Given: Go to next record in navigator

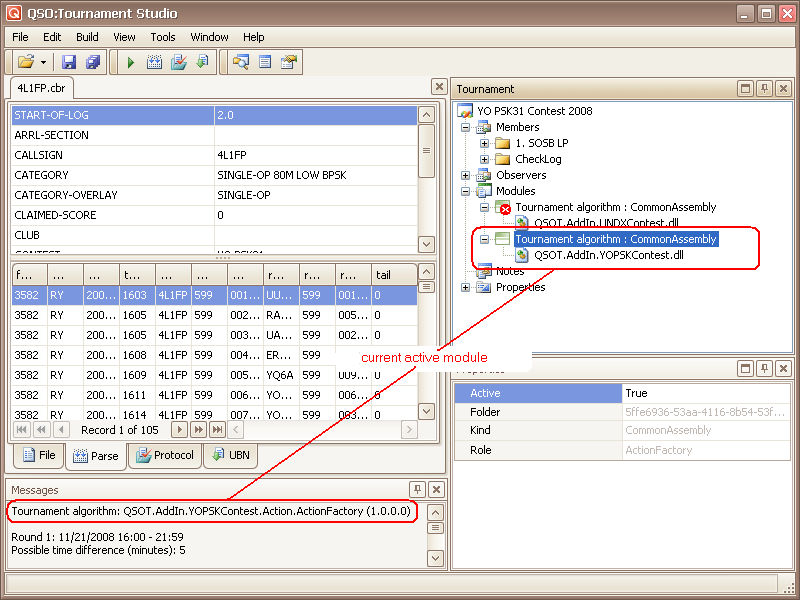Looking at the screenshot, I should tap(179, 429).
